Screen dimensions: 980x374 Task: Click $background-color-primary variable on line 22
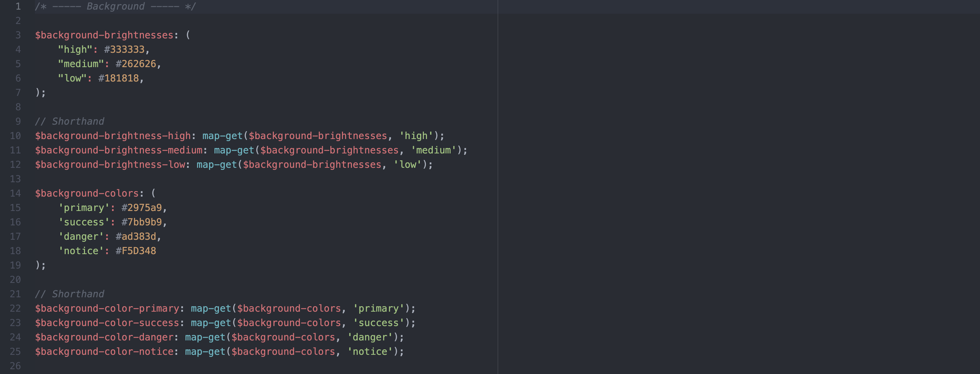(107, 308)
